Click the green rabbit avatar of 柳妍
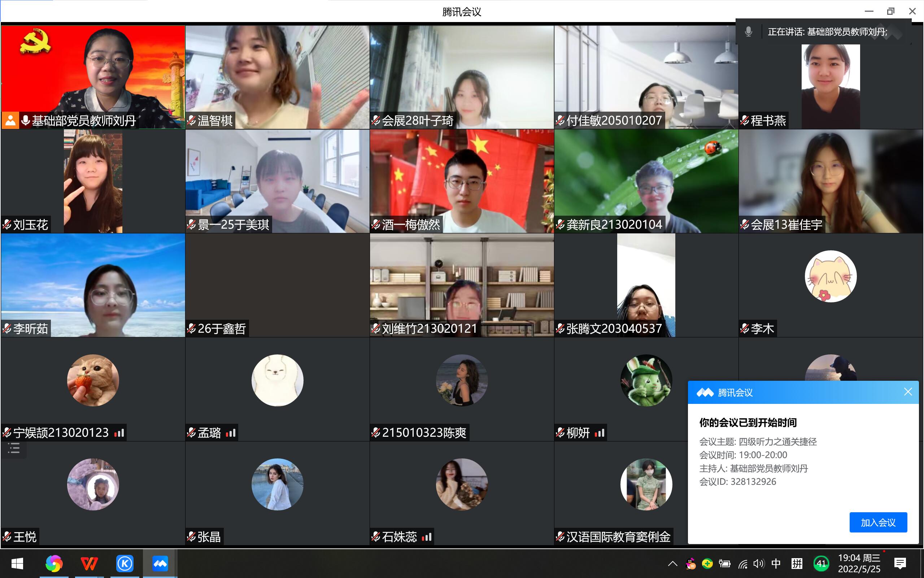Image resolution: width=924 pixels, height=578 pixels. [x=646, y=380]
